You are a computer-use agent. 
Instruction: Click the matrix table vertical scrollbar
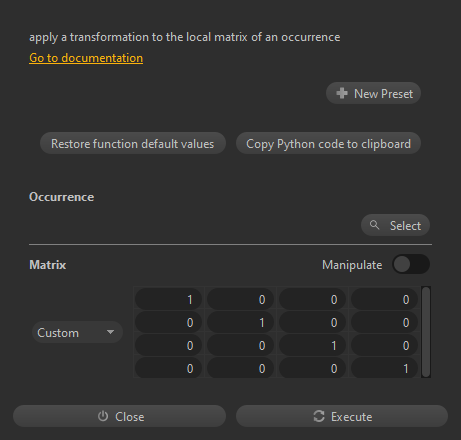coord(426,332)
